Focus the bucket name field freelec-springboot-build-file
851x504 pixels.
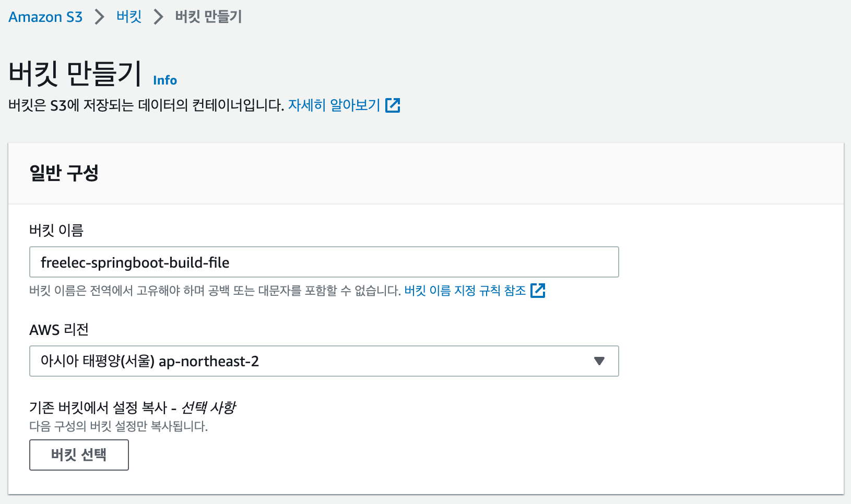click(324, 262)
